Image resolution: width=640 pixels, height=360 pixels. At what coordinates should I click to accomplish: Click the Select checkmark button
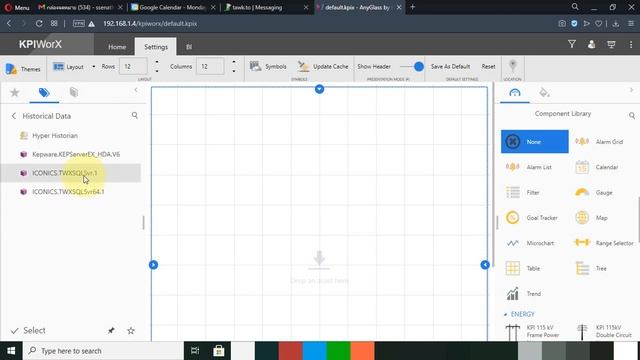point(28,331)
